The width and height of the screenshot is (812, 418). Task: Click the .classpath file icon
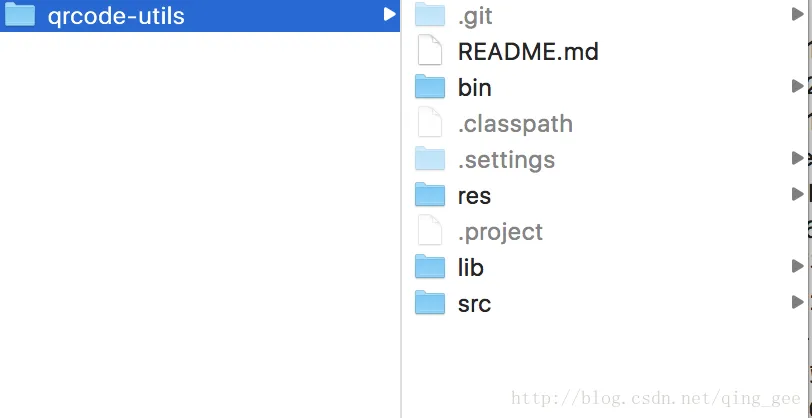point(429,123)
